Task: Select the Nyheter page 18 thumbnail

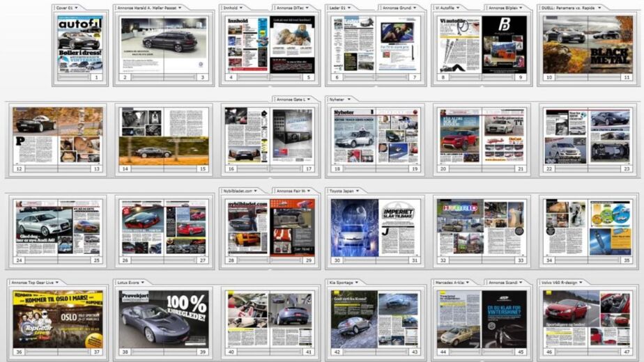Action: pos(353,136)
